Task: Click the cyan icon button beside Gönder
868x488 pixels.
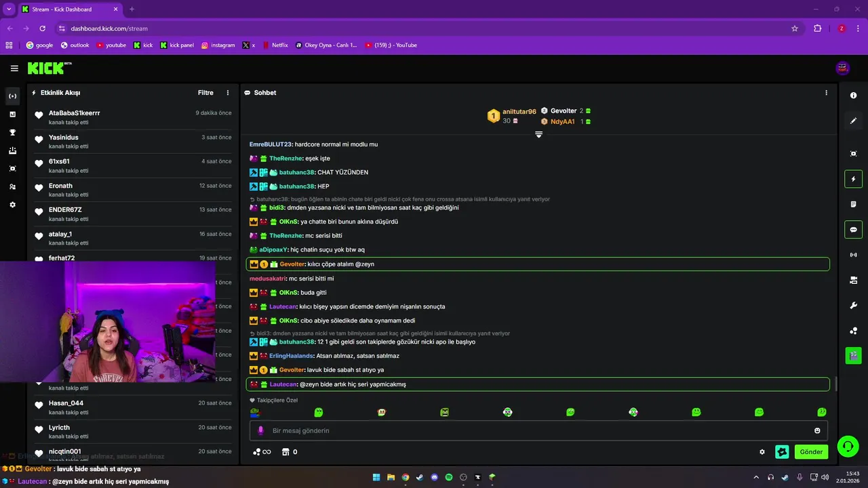Action: [x=782, y=452]
